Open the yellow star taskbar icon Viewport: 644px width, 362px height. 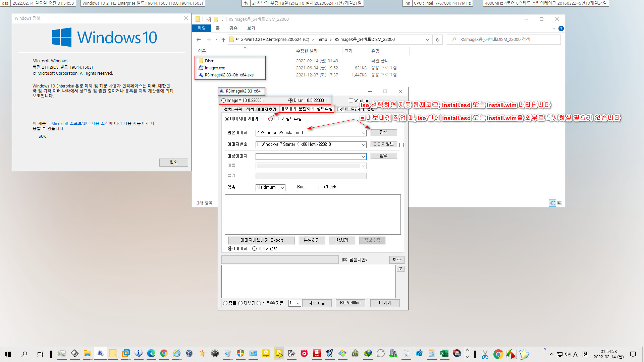[x=202, y=354]
